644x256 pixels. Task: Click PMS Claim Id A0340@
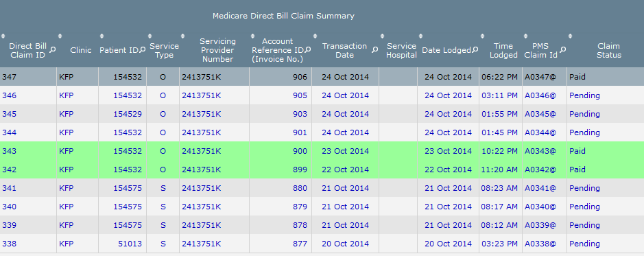(x=540, y=207)
